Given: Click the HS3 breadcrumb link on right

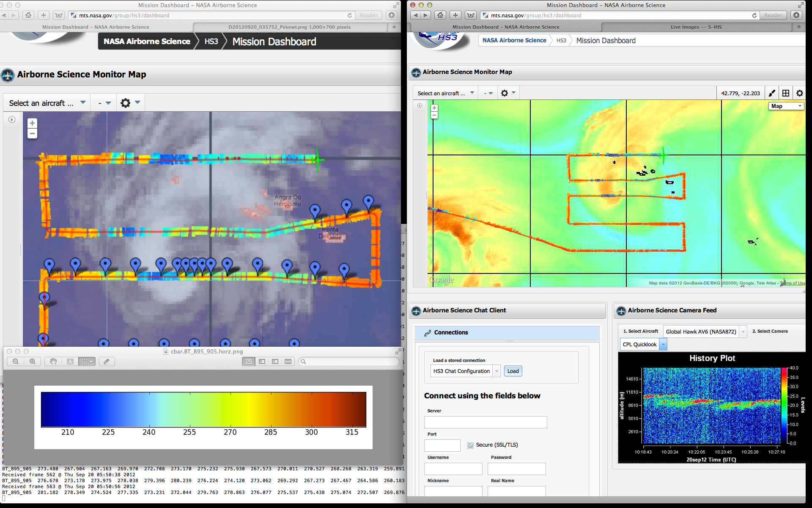Looking at the screenshot, I should [x=561, y=41].
